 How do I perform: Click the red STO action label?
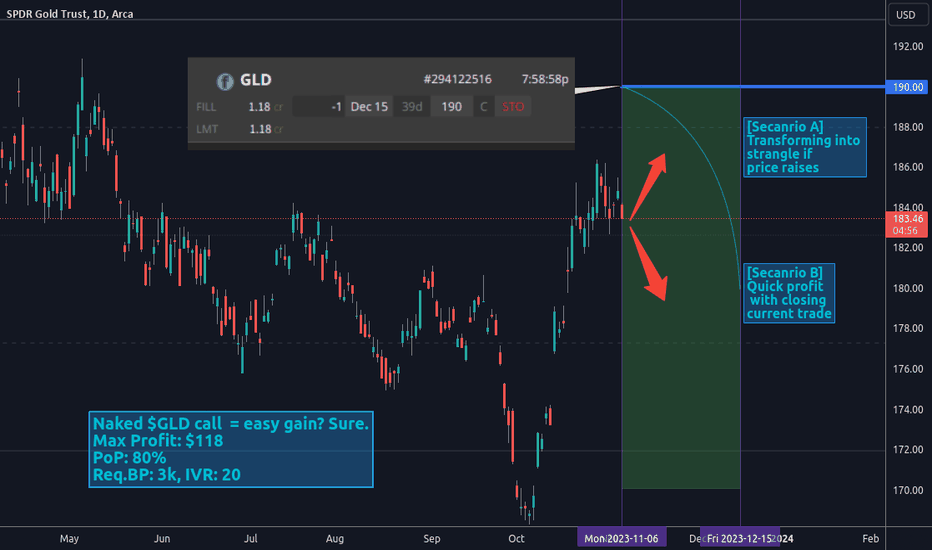tap(513, 106)
